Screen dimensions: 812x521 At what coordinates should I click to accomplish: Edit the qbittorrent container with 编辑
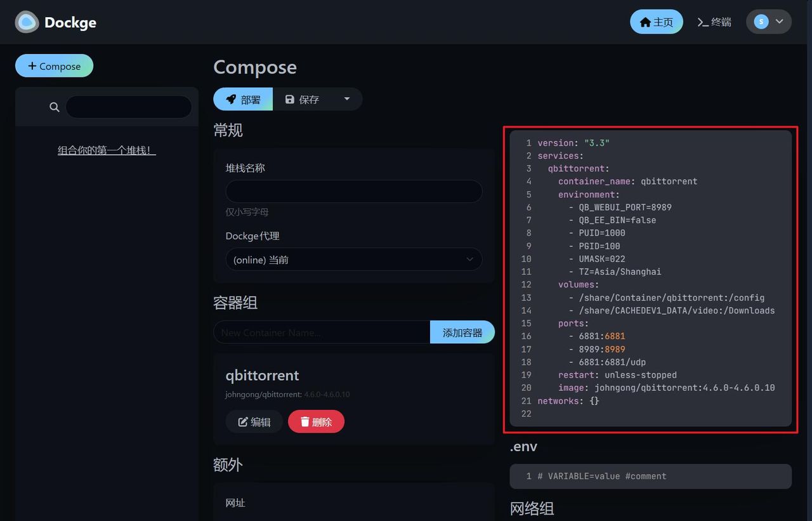[254, 421]
